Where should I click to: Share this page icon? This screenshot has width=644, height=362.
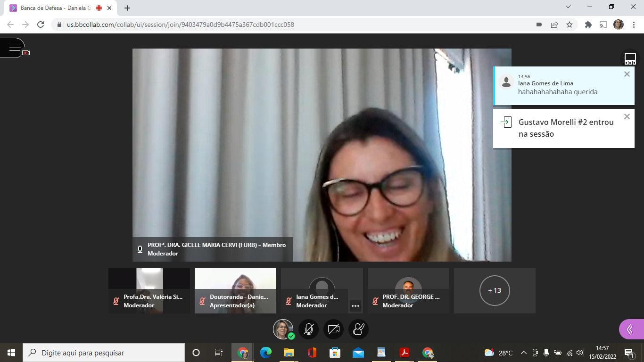pyautogui.click(x=554, y=25)
